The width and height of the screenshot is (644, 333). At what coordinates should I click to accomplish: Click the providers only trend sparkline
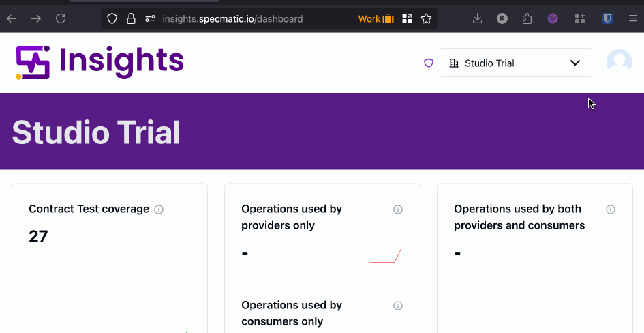[x=363, y=257]
